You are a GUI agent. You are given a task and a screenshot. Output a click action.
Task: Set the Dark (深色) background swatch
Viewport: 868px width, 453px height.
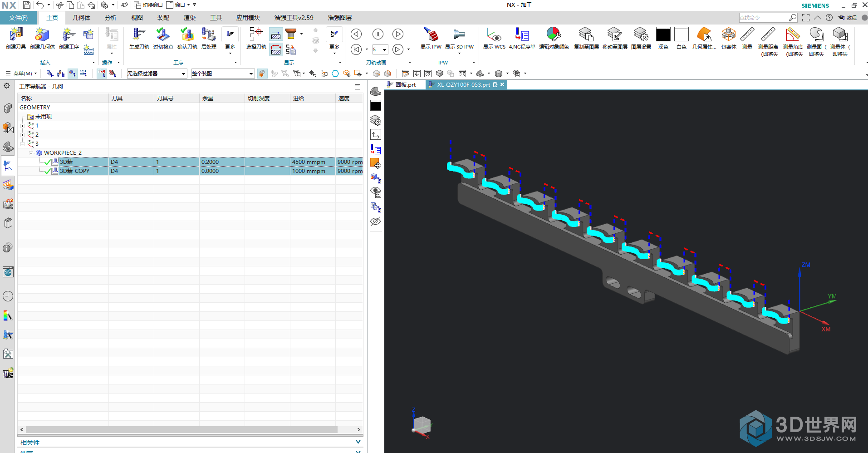pos(663,35)
